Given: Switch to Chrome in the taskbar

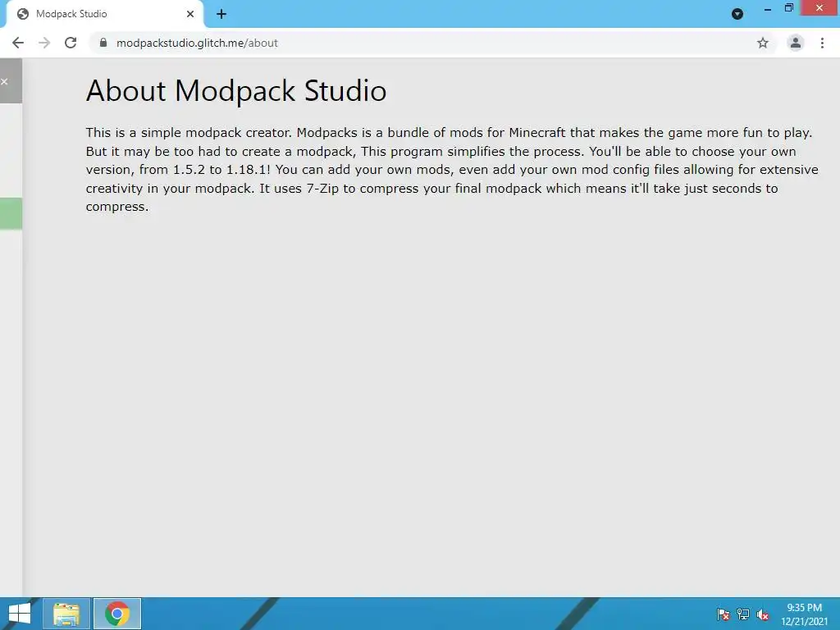Looking at the screenshot, I should (x=117, y=614).
